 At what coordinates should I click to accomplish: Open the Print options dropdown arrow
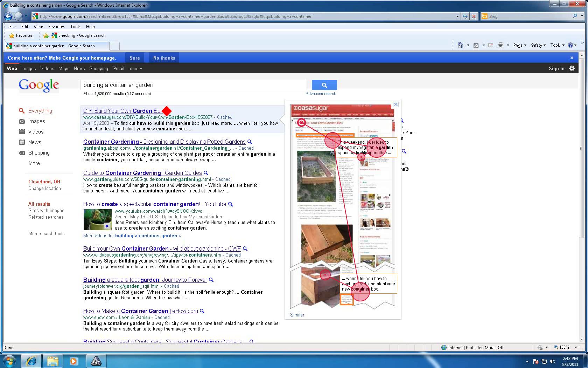coord(508,45)
